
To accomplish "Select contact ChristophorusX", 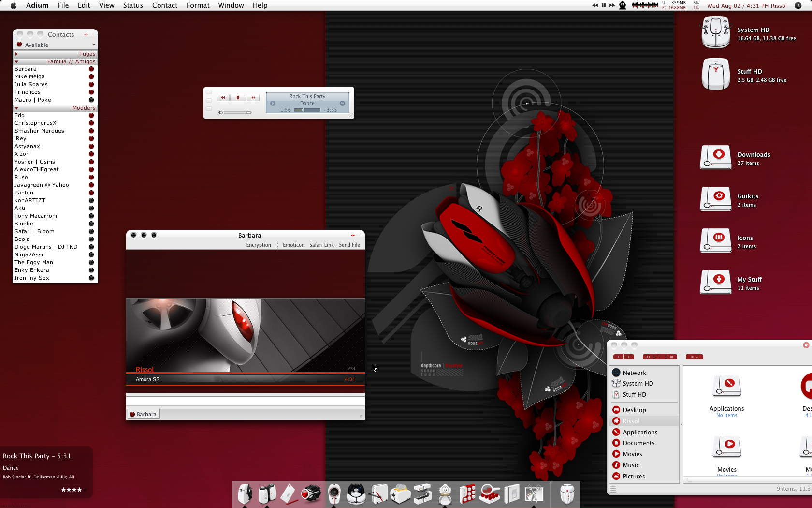I will click(x=55, y=123).
